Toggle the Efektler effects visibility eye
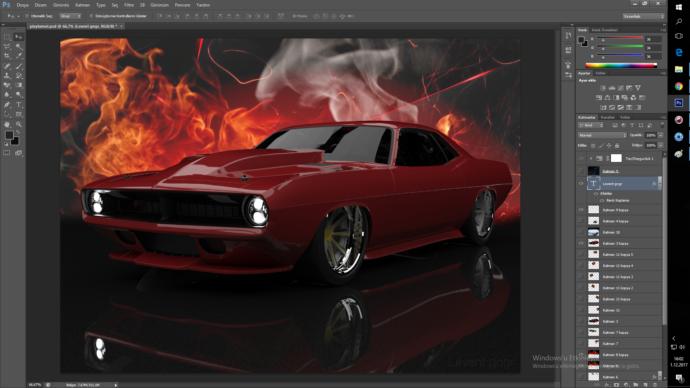Image resolution: width=690 pixels, height=388 pixels. tap(595, 194)
